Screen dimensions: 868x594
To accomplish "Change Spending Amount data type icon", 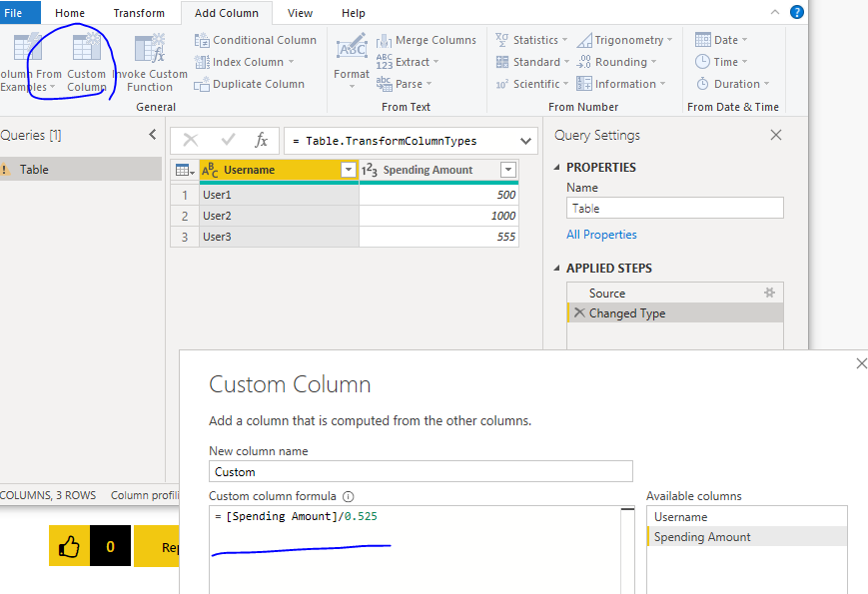I will [370, 170].
